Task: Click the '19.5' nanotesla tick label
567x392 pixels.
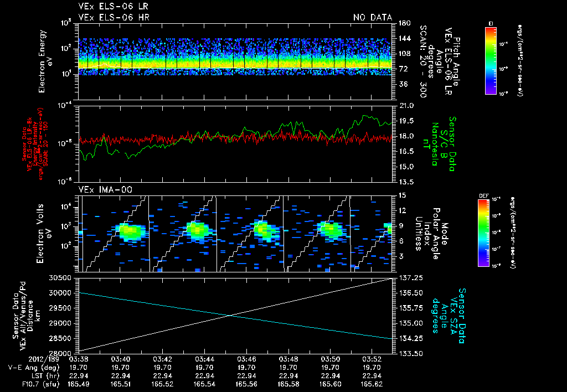Action: point(406,121)
